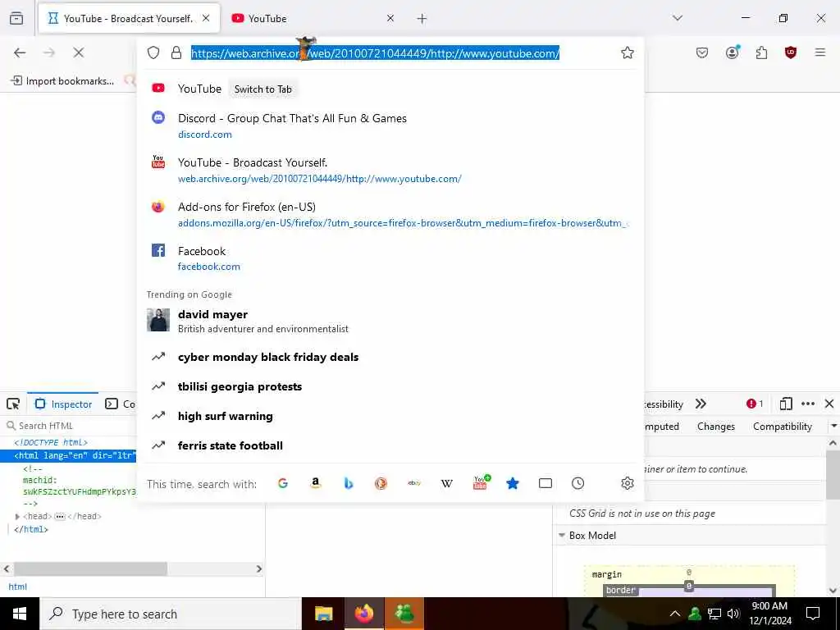840x630 pixels.
Task: Show more devtools tabs chevron
Action: click(x=701, y=404)
